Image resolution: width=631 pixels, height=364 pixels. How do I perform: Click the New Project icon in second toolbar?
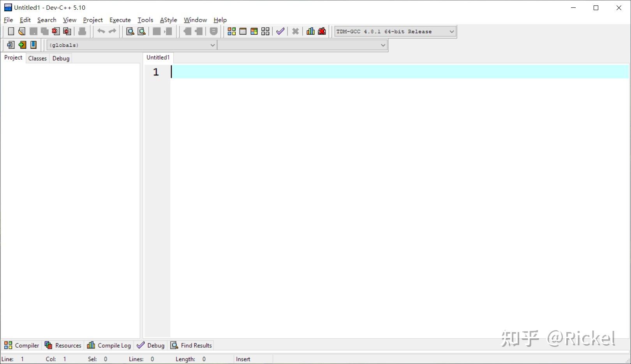coord(11,45)
